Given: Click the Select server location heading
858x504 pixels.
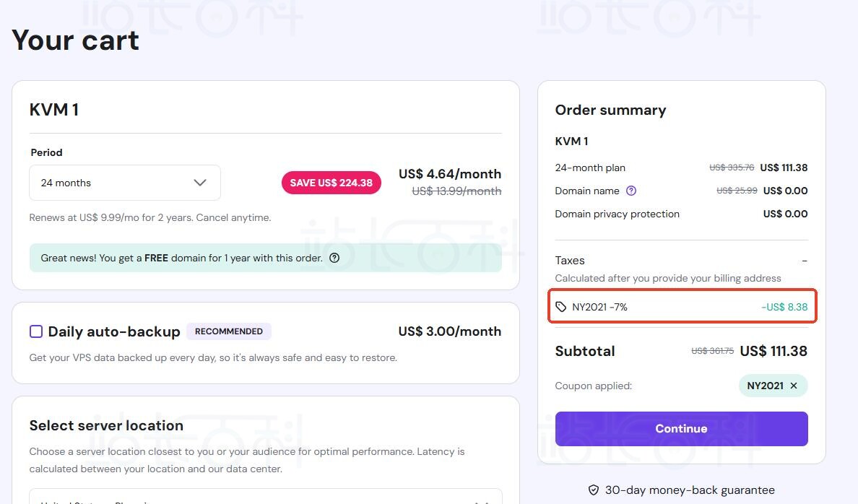Looking at the screenshot, I should pyautogui.click(x=106, y=425).
